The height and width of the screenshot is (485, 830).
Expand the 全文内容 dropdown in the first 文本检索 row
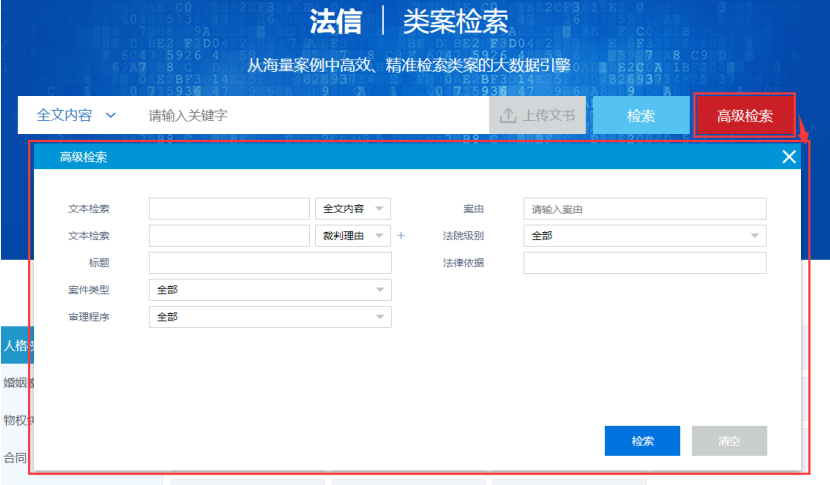353,209
